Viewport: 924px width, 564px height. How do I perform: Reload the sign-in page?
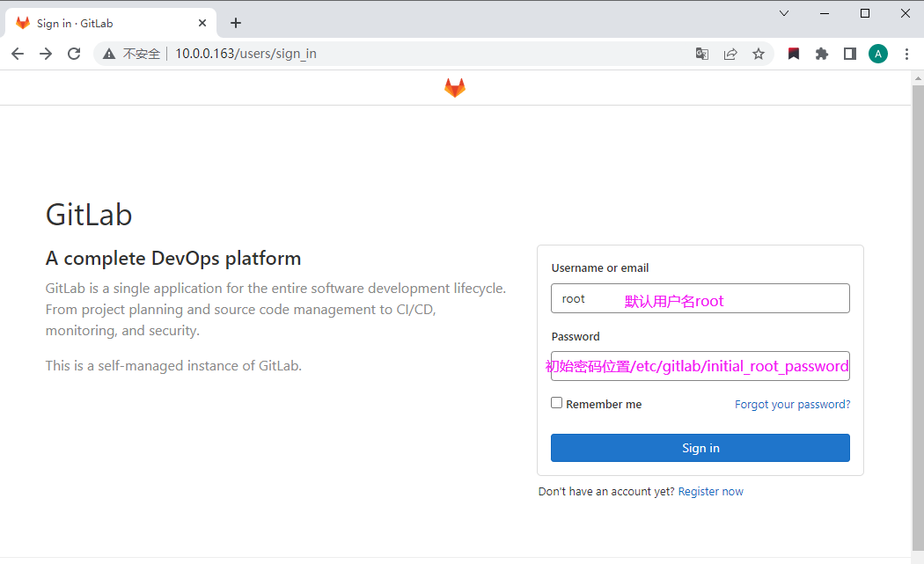pos(74,54)
